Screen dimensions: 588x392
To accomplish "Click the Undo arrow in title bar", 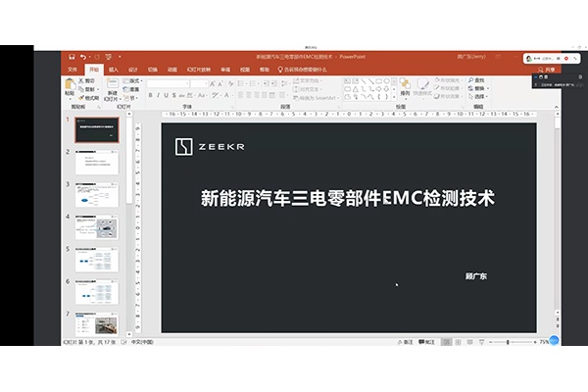I will point(82,57).
